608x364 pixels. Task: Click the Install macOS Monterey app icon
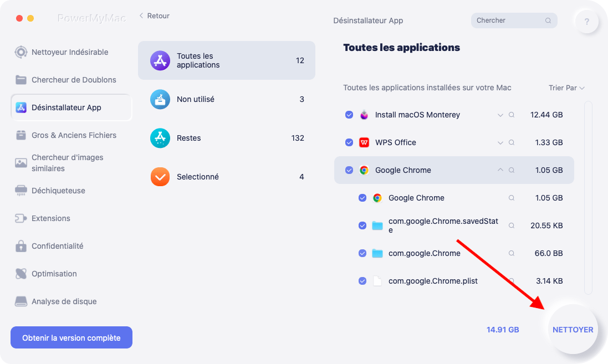[x=364, y=115]
